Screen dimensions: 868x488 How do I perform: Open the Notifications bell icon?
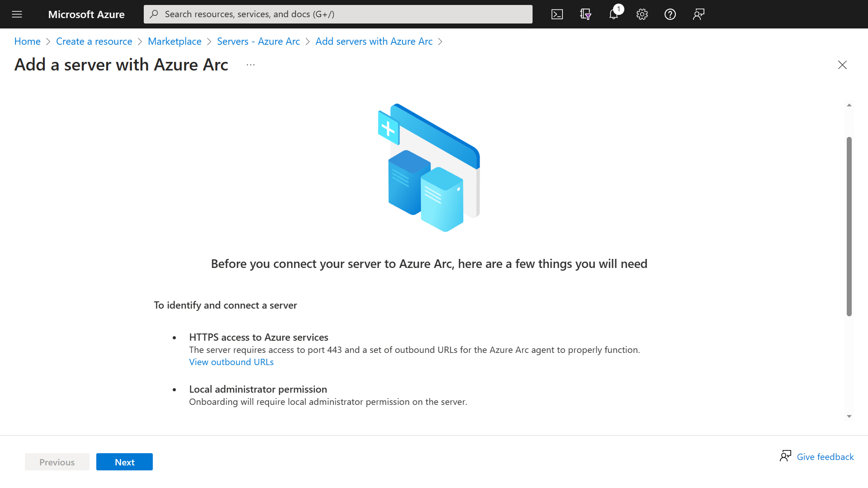click(613, 14)
